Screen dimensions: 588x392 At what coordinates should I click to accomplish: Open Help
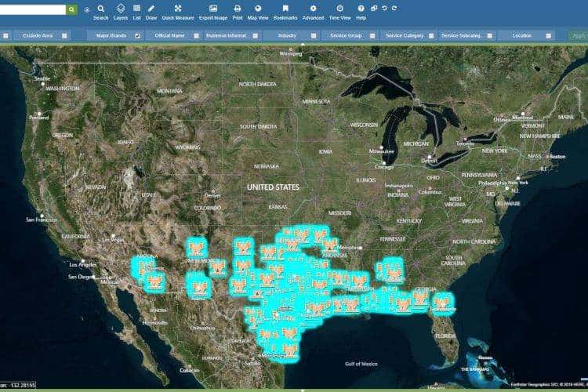361,13
